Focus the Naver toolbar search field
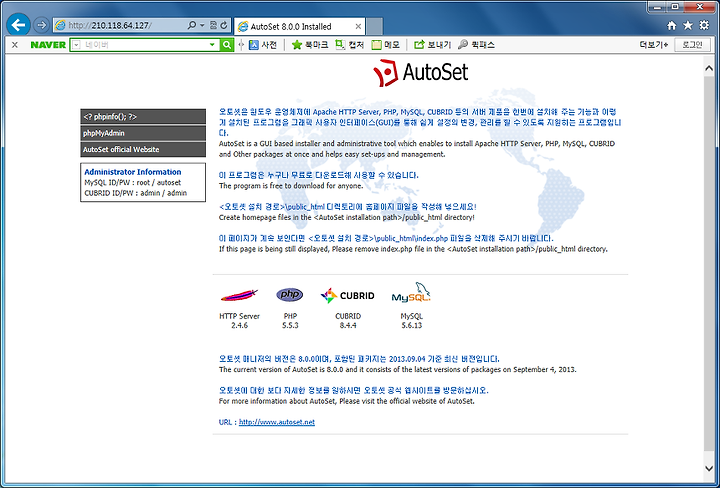This screenshot has width=720, height=488. (x=145, y=45)
